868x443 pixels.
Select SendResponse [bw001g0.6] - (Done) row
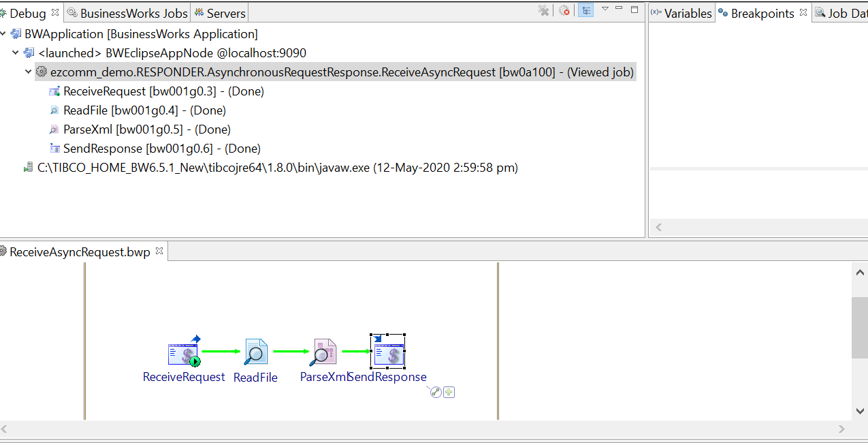tap(162, 148)
